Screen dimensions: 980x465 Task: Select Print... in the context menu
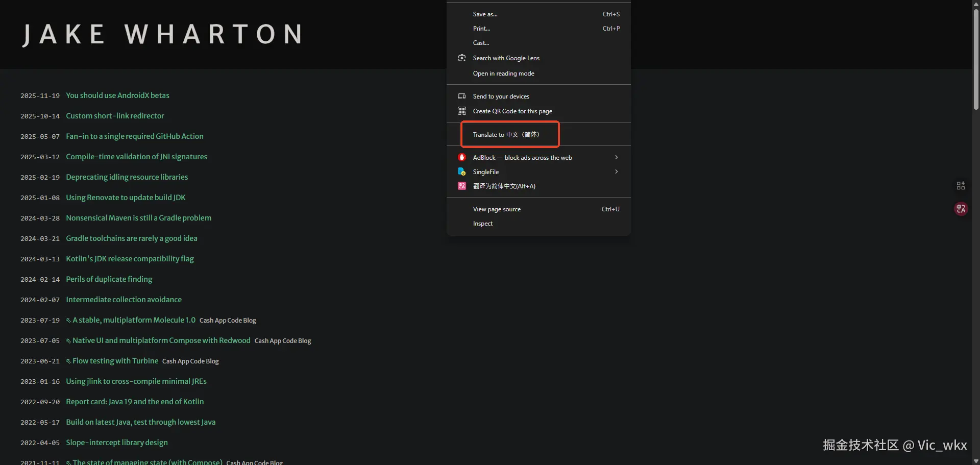point(538,29)
